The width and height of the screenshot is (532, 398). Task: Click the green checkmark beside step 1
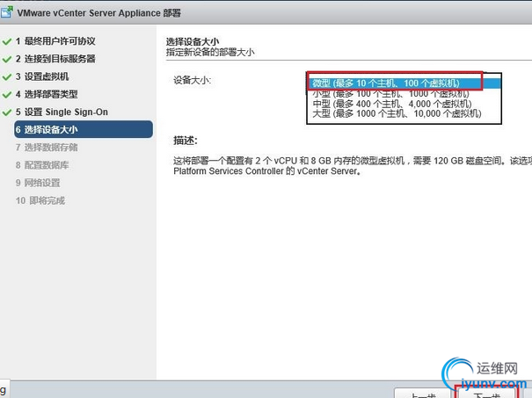(x=7, y=41)
